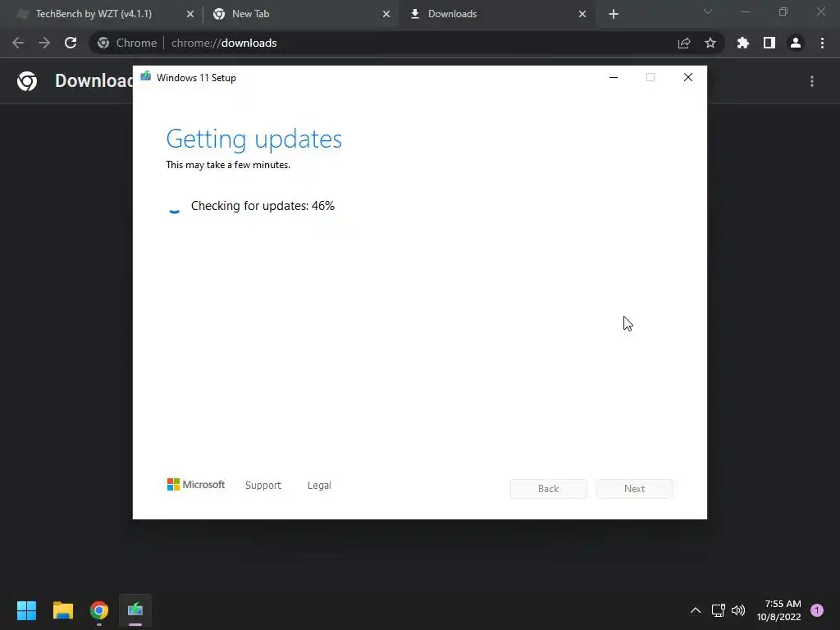Open Downloads page more actions menu
The height and width of the screenshot is (630, 840).
click(x=812, y=81)
